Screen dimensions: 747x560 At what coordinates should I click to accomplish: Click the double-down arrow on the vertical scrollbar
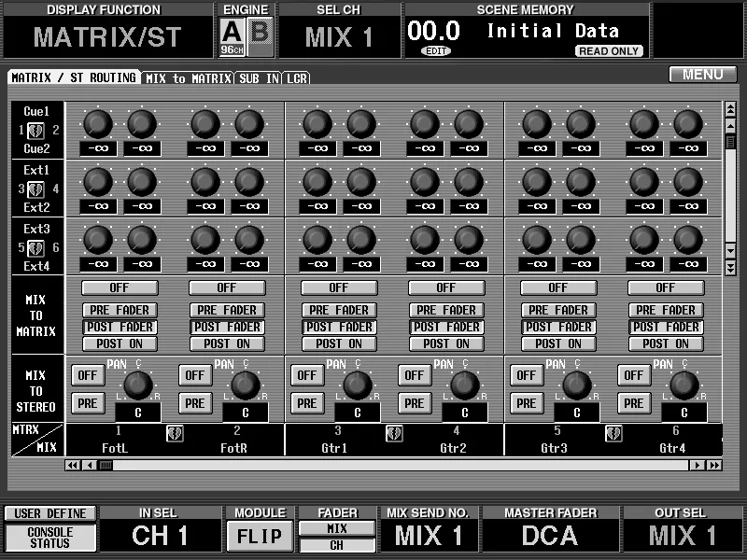click(730, 268)
